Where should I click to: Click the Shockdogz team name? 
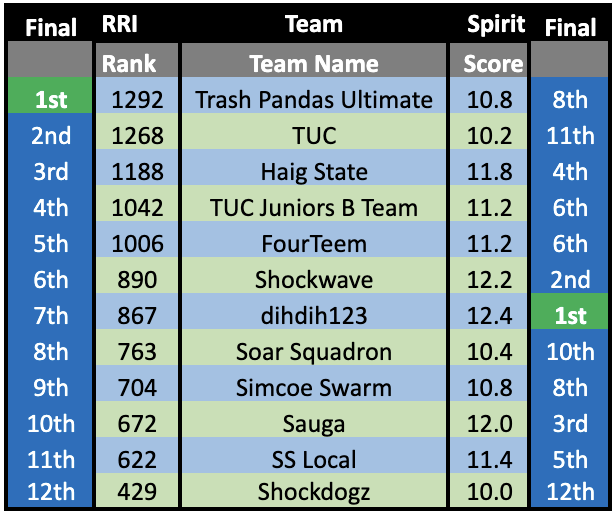pyautogui.click(x=314, y=494)
